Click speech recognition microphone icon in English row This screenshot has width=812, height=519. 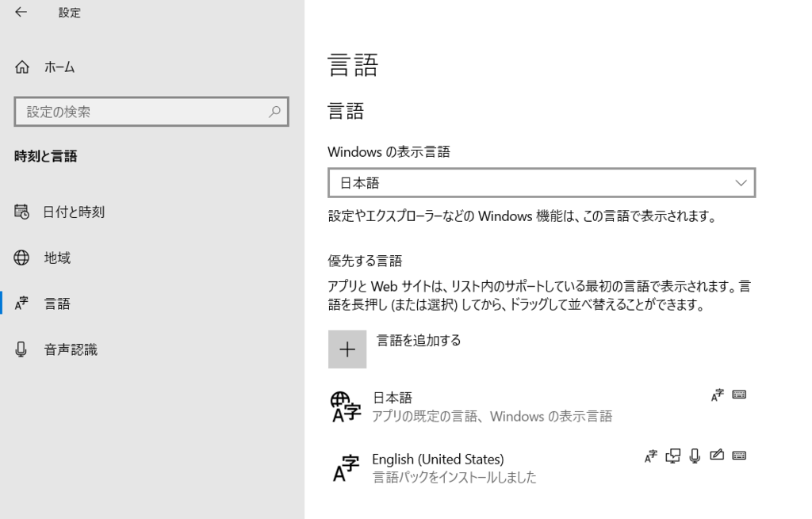point(695,456)
